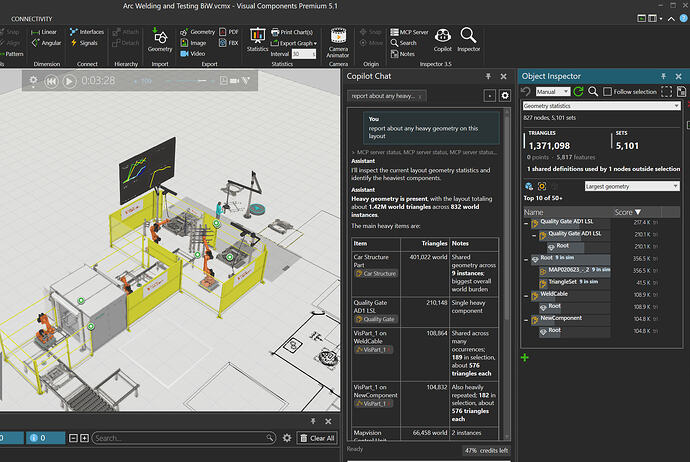Collapse the Root 9 in sim node
The height and width of the screenshot is (462, 690).
coord(526,260)
